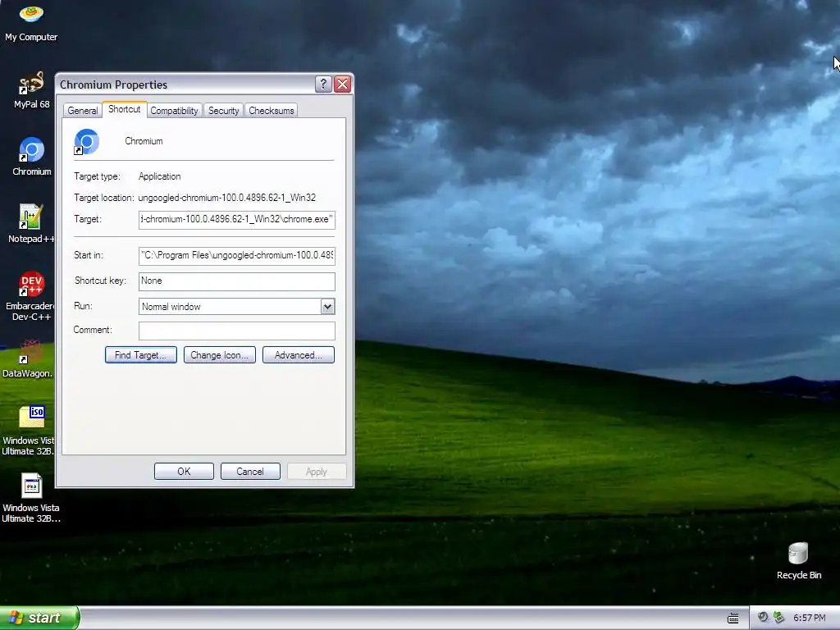Click the help question mark button
The height and width of the screenshot is (630, 840).
(323, 84)
